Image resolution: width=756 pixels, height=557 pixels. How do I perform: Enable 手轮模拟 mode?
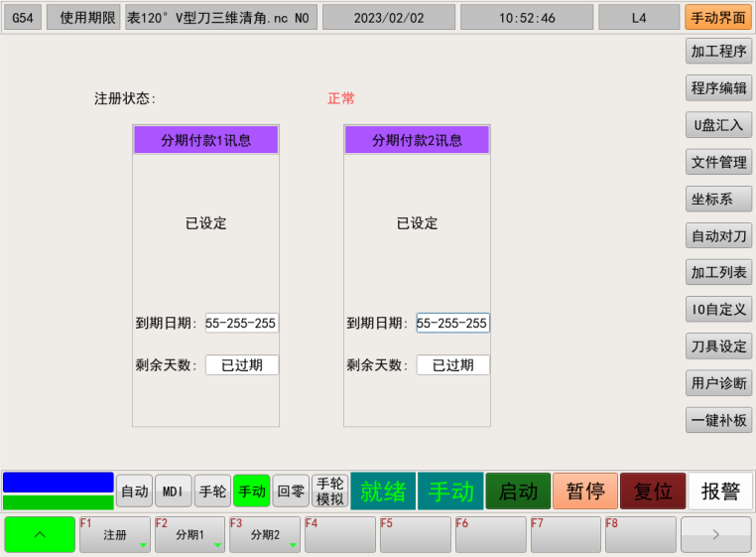point(329,490)
